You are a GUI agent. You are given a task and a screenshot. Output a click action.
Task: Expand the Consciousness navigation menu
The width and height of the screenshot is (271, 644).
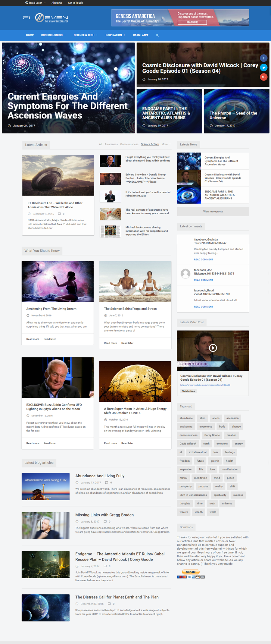pos(53,35)
